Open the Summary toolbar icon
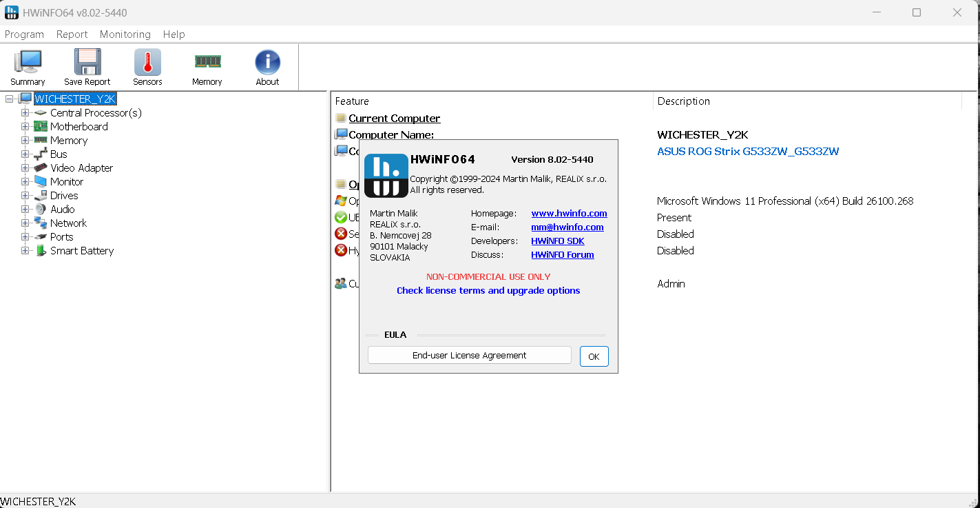Screen dimensions: 980x508 point(28,61)
